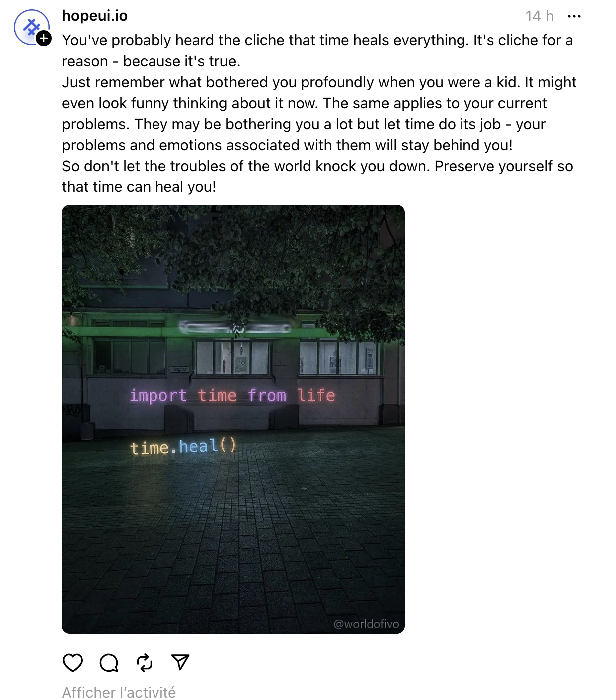This screenshot has width=616, height=700.
Task: Click the 'Just remember what bothered you' paragraph
Action: coord(319,82)
